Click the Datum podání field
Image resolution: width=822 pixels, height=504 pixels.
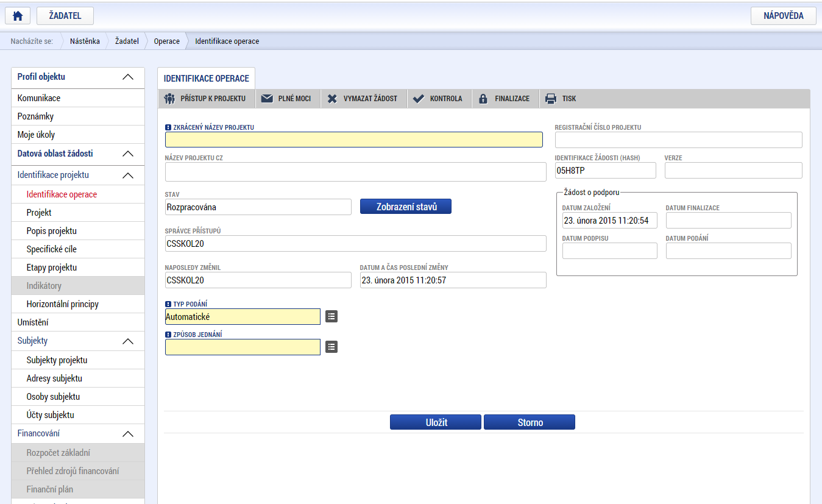point(729,250)
